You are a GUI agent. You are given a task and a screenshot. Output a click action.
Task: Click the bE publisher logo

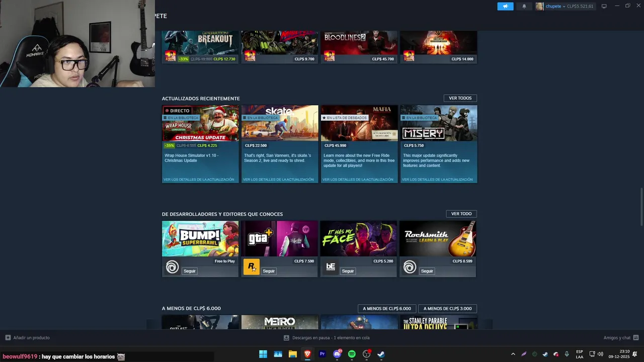pyautogui.click(x=331, y=267)
